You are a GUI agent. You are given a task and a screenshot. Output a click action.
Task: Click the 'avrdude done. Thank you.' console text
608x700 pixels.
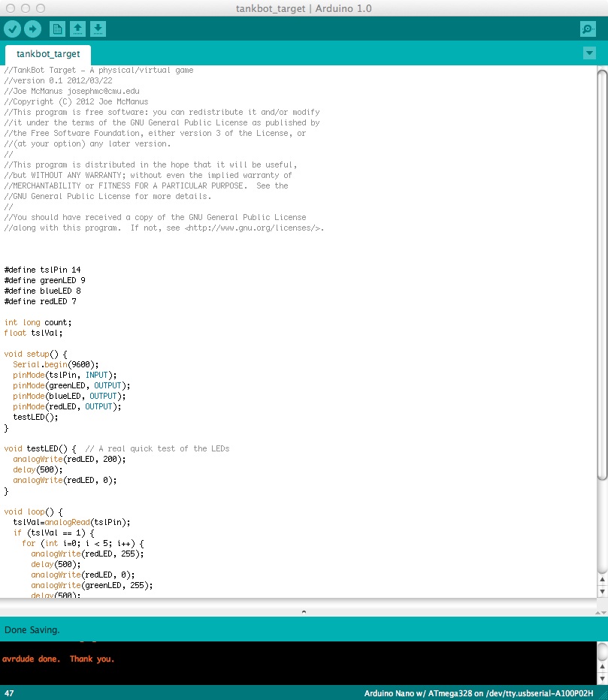click(x=58, y=659)
